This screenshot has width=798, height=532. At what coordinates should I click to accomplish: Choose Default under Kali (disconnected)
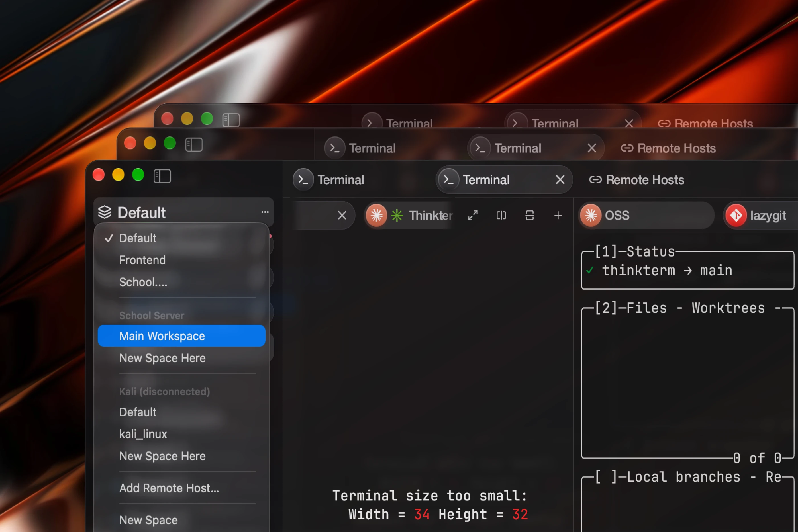point(181,412)
